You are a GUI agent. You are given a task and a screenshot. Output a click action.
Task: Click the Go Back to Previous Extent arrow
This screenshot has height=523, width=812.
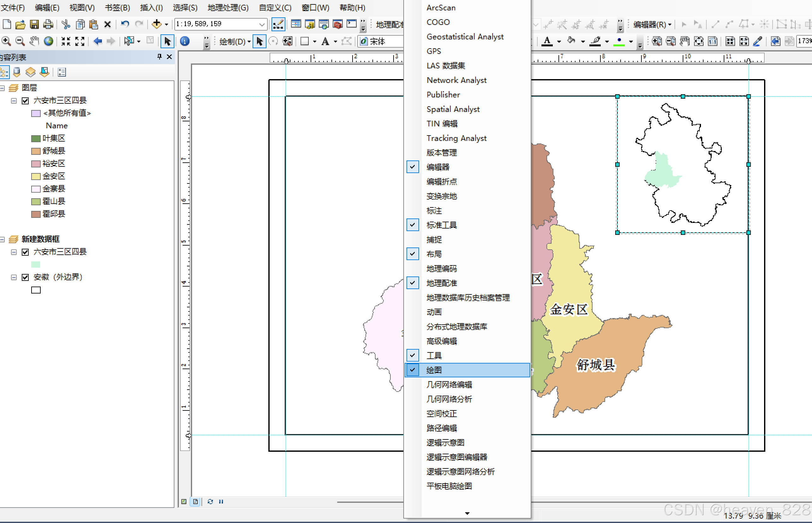(x=98, y=41)
